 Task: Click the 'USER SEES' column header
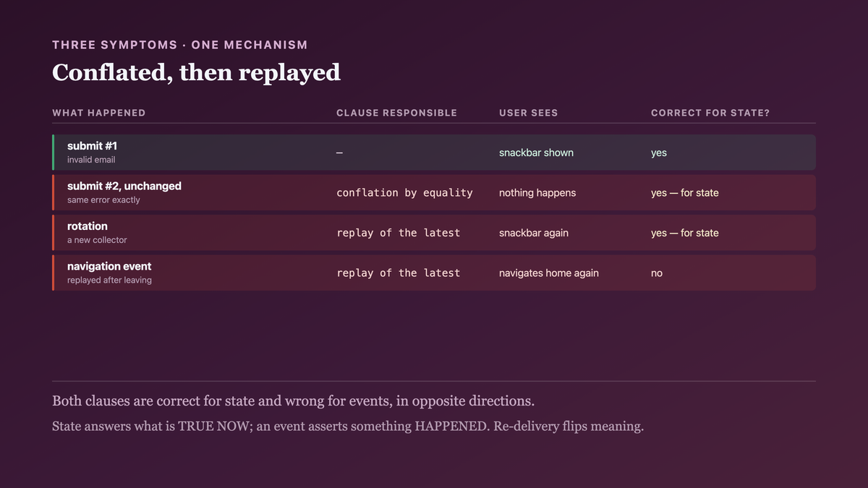528,113
